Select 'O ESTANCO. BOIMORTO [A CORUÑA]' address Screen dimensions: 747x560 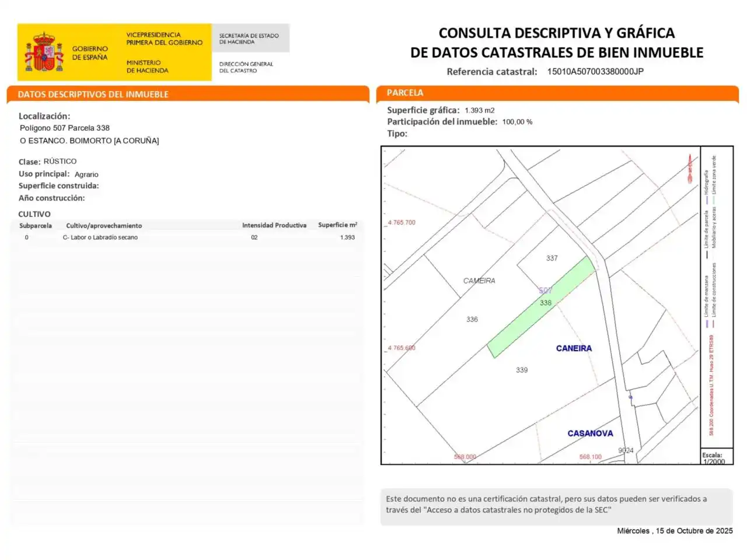(x=89, y=141)
